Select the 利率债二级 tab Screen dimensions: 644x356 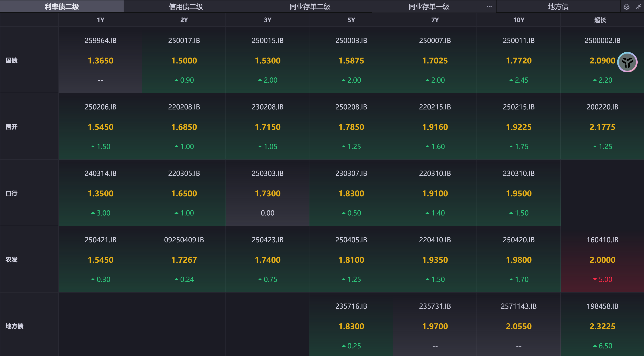62,7
